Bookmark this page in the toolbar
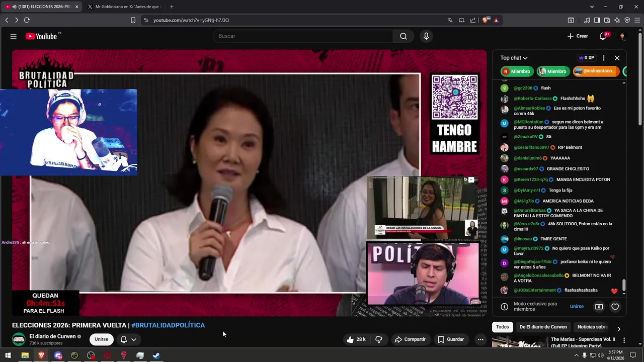 [x=133, y=20]
